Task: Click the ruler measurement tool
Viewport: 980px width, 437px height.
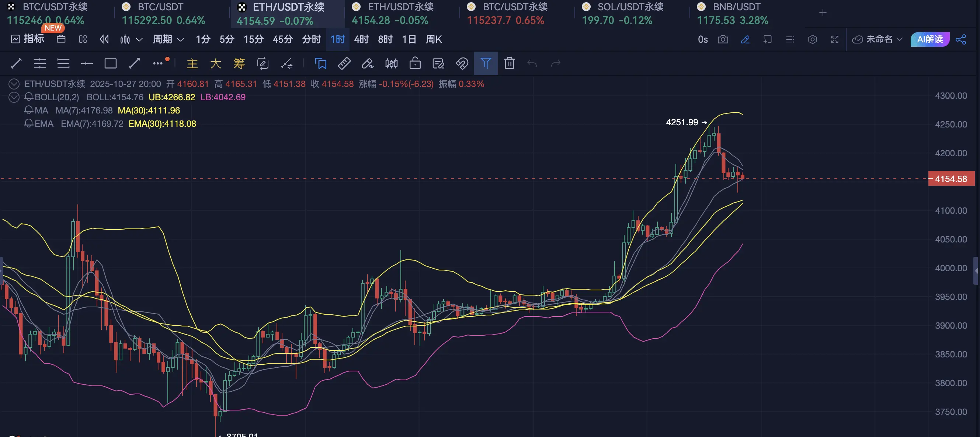Action: click(344, 63)
